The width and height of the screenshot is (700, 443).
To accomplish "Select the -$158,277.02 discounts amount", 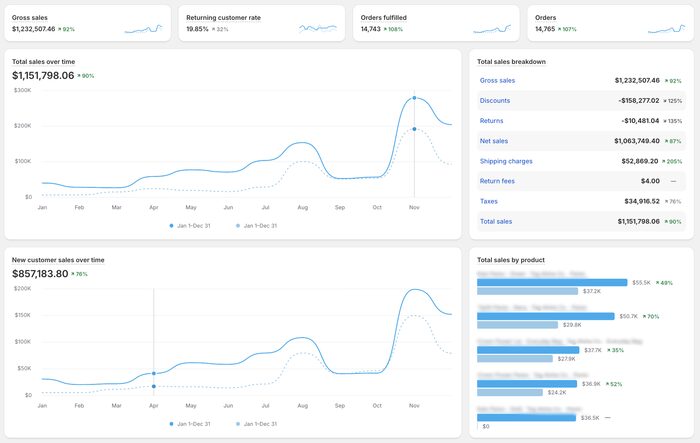I will coord(639,100).
